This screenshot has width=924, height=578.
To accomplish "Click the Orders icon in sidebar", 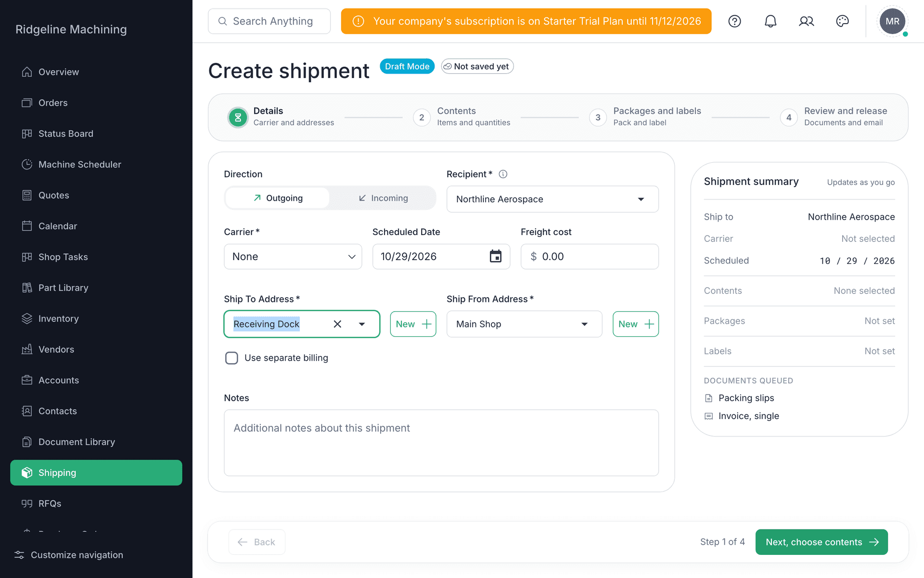I will pyautogui.click(x=27, y=103).
